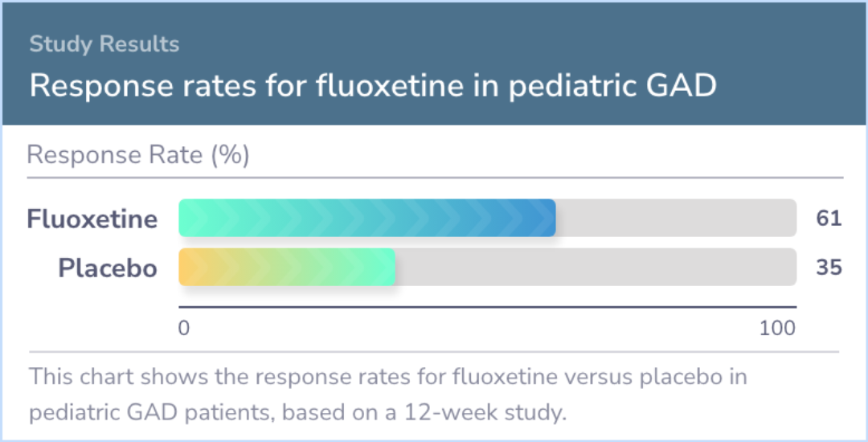Viewport: 868px width, 442px height.
Task: Click the axis maximum label 100
Action: click(777, 328)
